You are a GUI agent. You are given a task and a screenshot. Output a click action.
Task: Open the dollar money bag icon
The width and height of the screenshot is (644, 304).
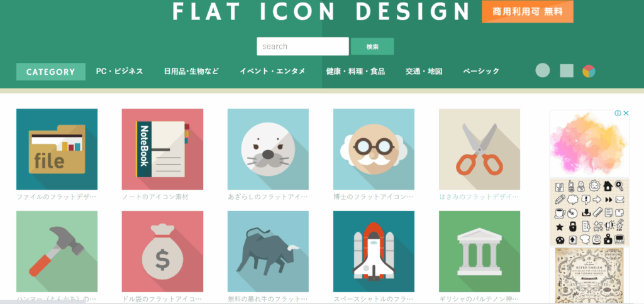162,251
